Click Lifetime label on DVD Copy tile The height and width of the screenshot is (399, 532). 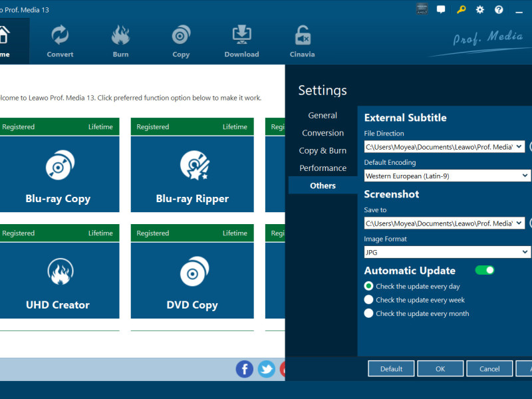click(235, 233)
